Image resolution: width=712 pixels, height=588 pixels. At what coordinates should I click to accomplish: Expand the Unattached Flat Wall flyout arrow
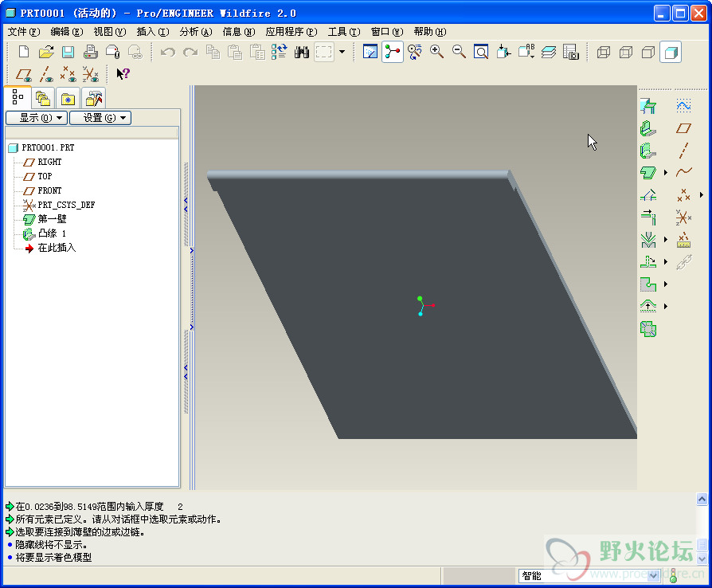click(x=666, y=173)
